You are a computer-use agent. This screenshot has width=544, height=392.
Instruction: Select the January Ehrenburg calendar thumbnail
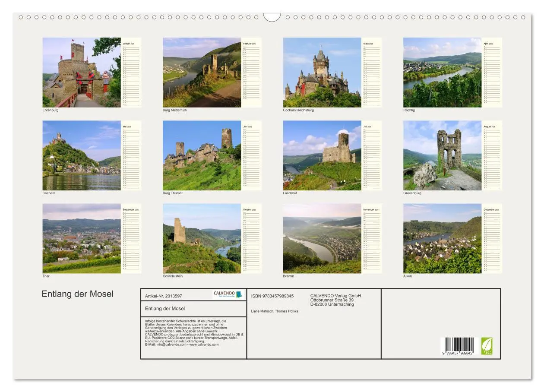(82, 73)
